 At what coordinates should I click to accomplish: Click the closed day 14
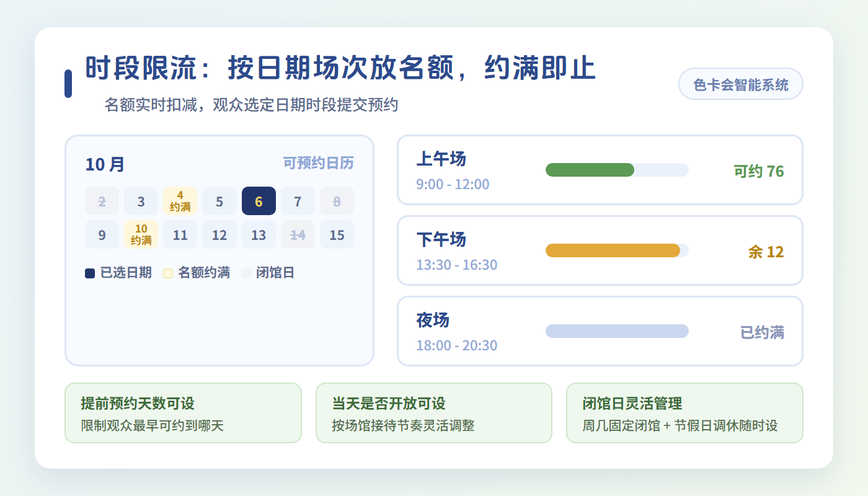click(298, 234)
